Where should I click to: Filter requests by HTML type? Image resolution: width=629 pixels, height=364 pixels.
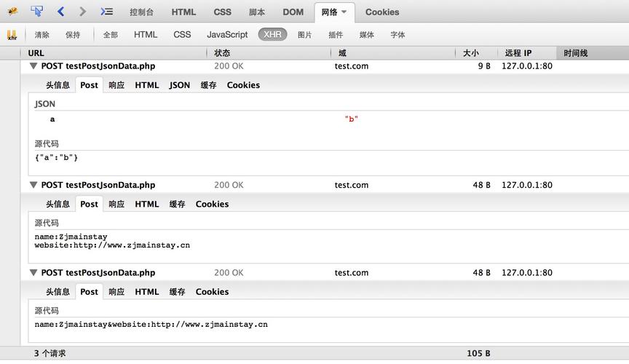click(x=145, y=35)
